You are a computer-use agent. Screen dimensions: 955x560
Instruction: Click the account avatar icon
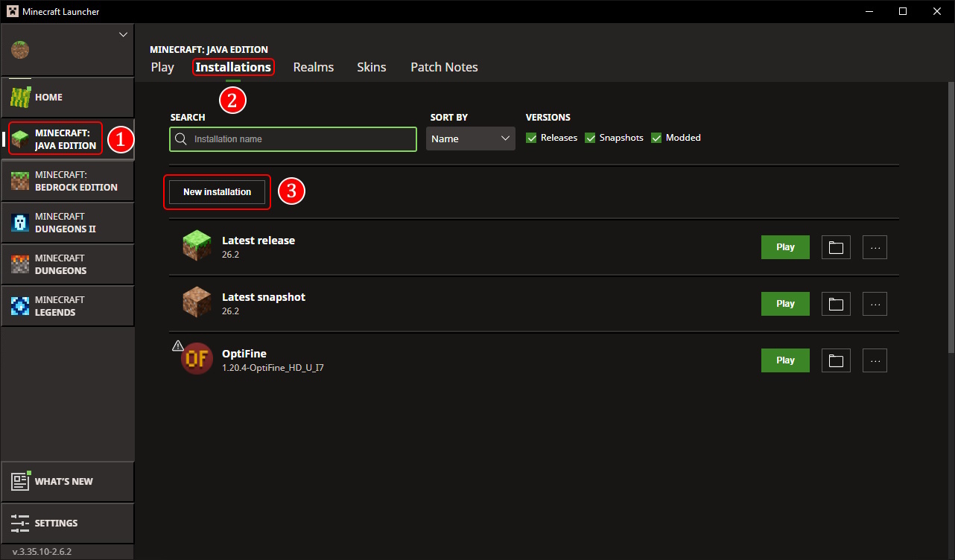tap(19, 50)
